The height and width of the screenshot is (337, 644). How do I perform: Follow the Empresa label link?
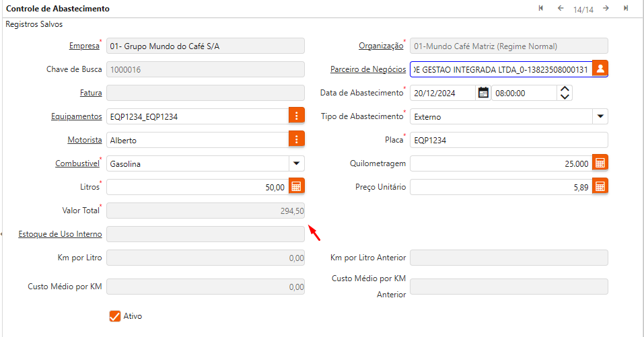(84, 46)
